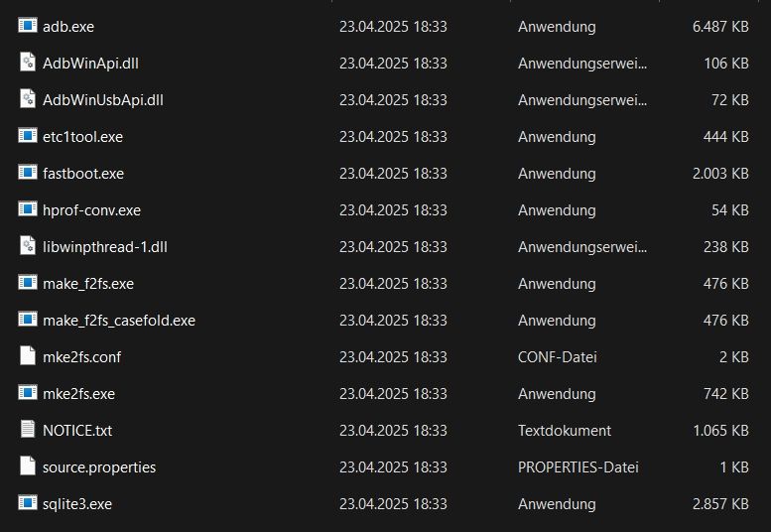Click the libwinpthread-1.dll file icon

[27, 246]
